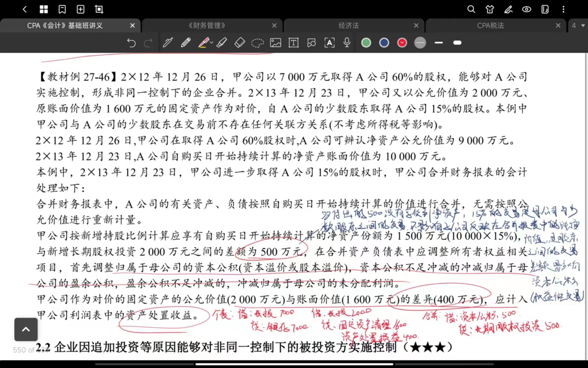588x368 pixels.
Task: Click the undo arrow
Action: click(131, 43)
